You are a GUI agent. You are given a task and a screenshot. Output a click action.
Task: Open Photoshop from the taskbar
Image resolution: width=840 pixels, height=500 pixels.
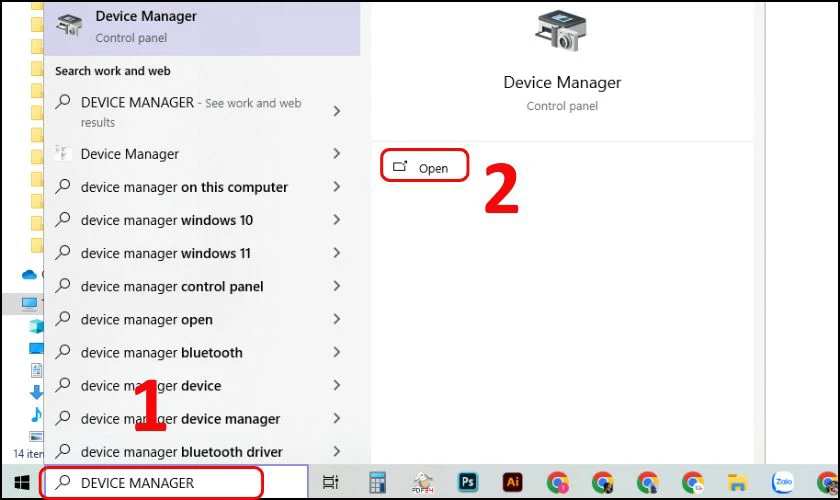[467, 483]
